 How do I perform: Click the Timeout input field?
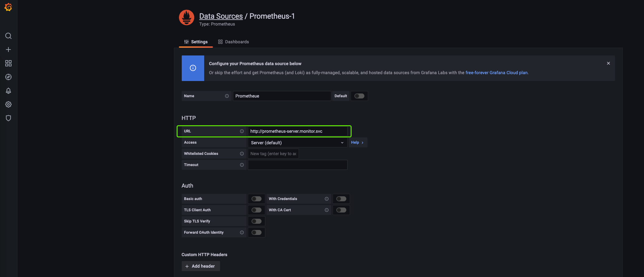coord(297,165)
